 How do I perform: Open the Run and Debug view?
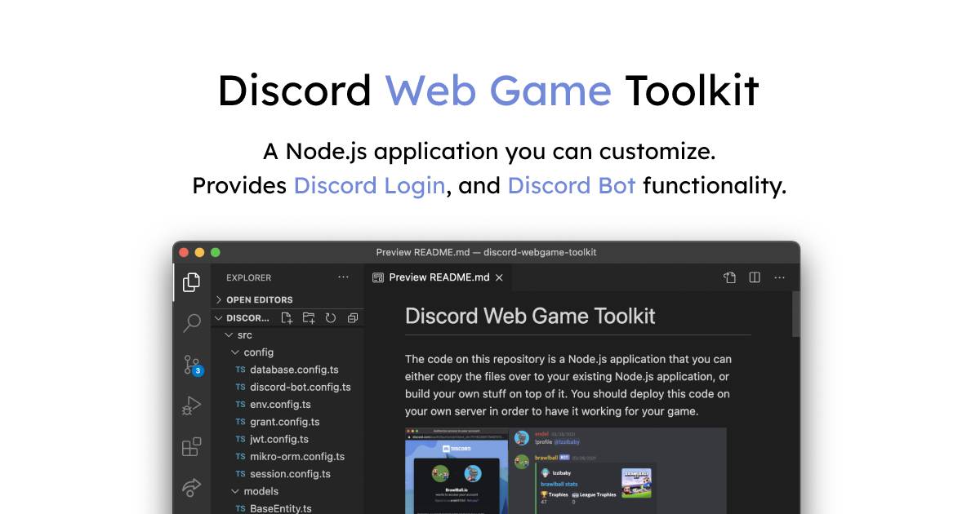(191, 405)
